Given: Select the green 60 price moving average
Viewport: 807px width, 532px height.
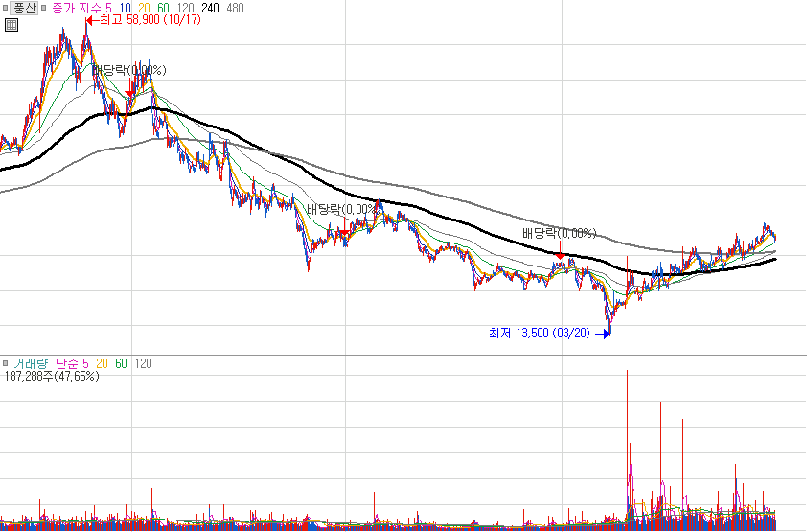Looking at the screenshot, I should [163, 8].
